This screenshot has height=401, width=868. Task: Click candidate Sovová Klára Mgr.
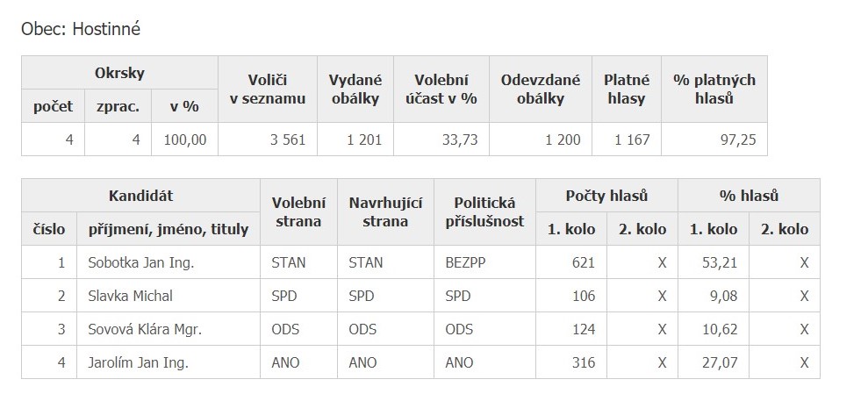(145, 329)
